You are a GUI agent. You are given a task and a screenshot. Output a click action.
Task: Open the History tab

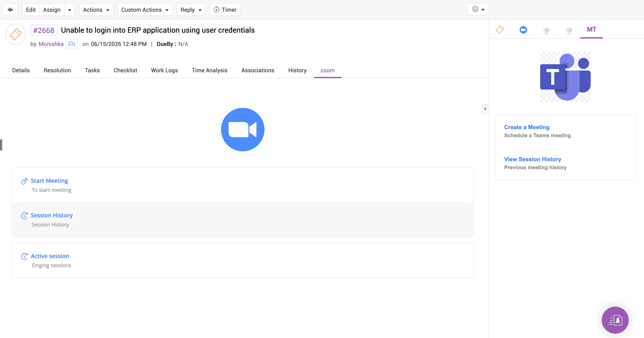coord(297,70)
